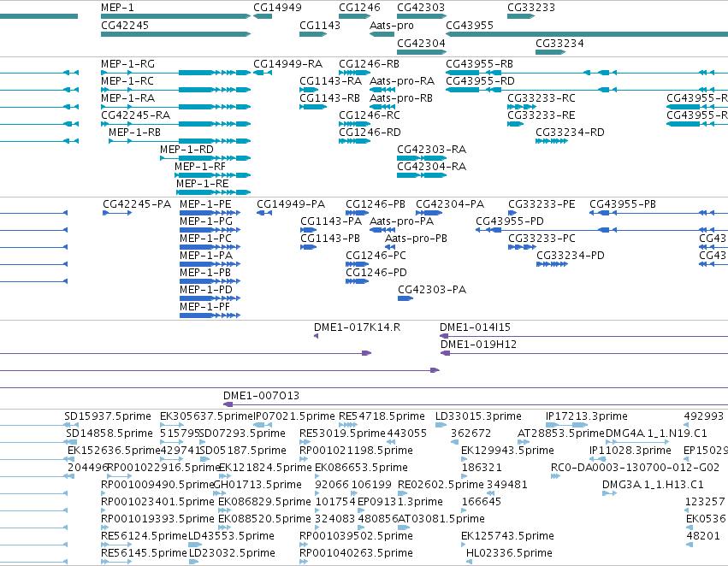The height and width of the screenshot is (566, 728).
Task: Select the MEP-1-PF protein label
Action: click(x=204, y=307)
